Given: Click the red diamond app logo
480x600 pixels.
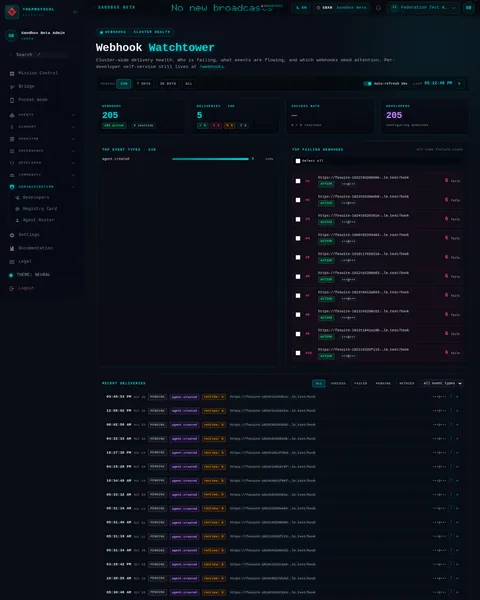Looking at the screenshot, I should 12,12.
